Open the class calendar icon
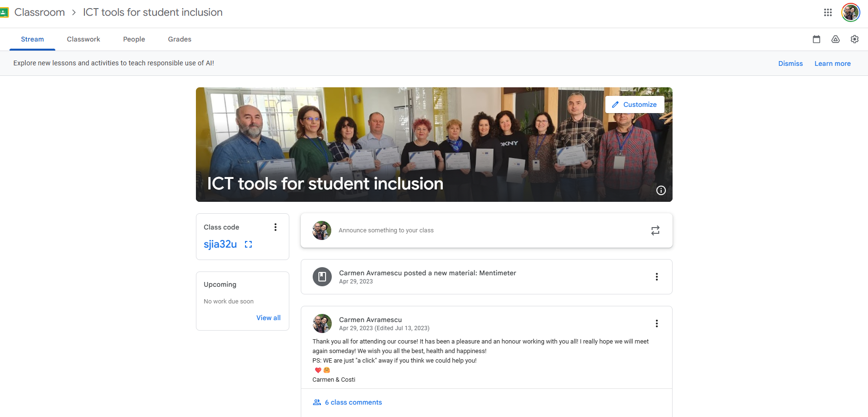Screen dimensions: 868x417 (x=817, y=39)
